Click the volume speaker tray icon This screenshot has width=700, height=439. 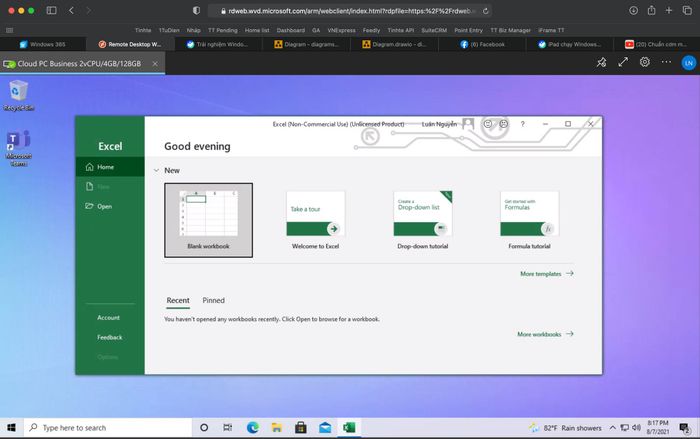pos(636,428)
